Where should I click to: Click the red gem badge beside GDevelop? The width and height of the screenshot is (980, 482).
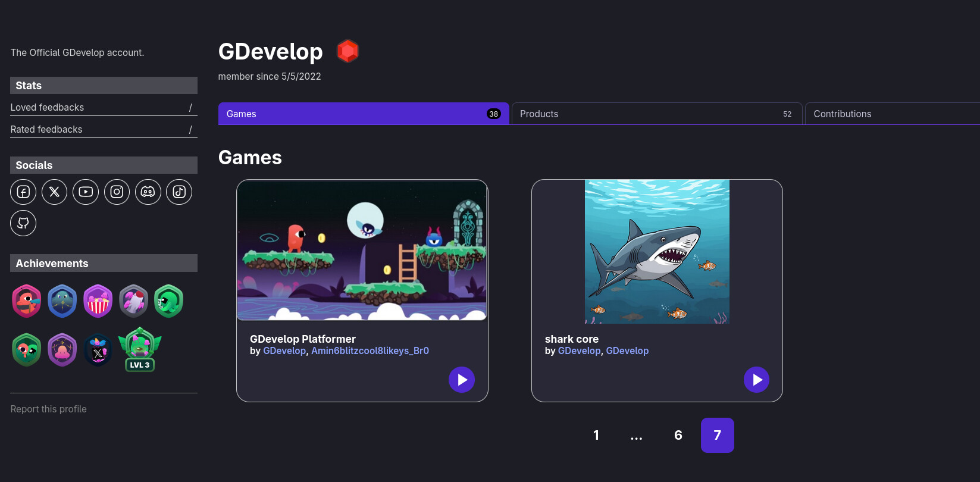pos(347,51)
